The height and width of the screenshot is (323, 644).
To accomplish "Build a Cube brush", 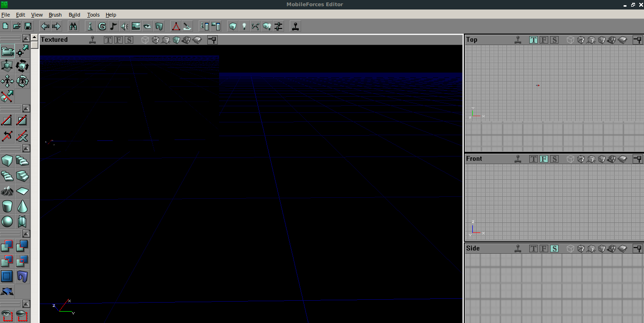I will (7, 161).
